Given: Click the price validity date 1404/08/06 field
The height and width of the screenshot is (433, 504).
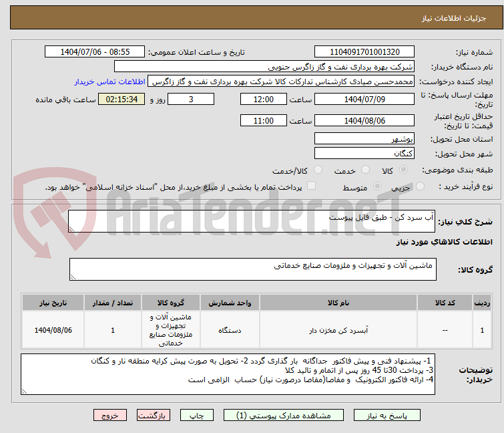Looking at the screenshot, I should tap(364, 121).
